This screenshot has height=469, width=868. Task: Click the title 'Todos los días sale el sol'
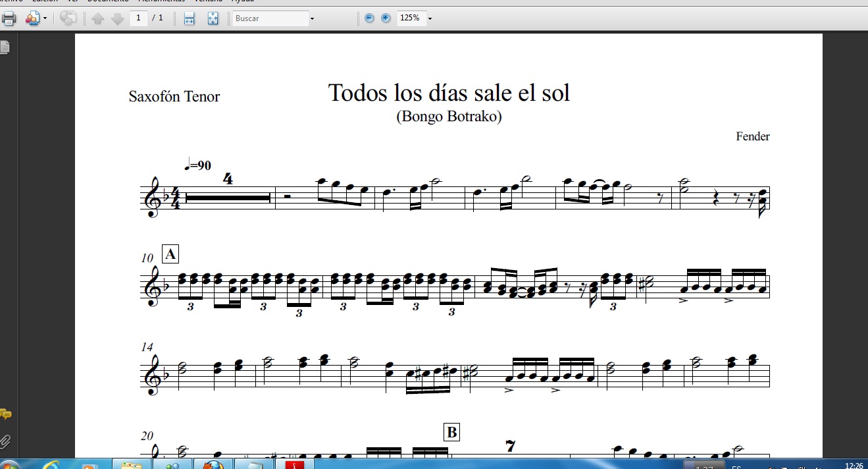pyautogui.click(x=449, y=93)
